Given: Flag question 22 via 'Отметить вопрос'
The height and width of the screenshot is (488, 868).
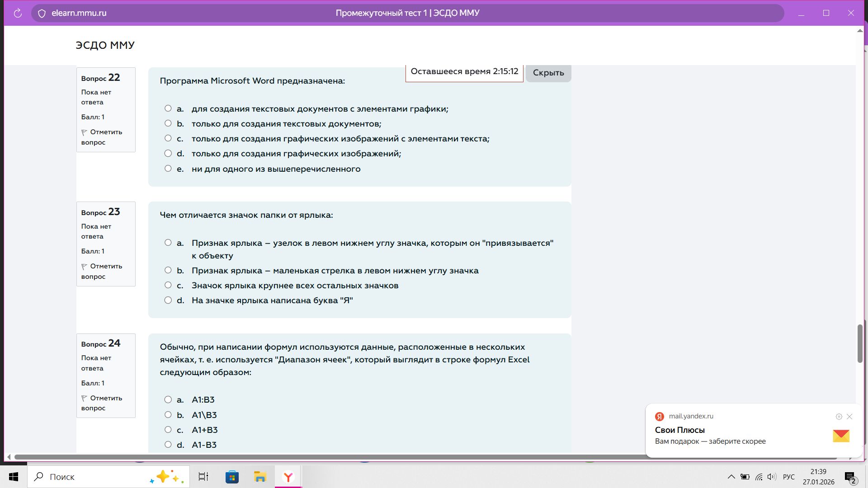Looking at the screenshot, I should [102, 137].
